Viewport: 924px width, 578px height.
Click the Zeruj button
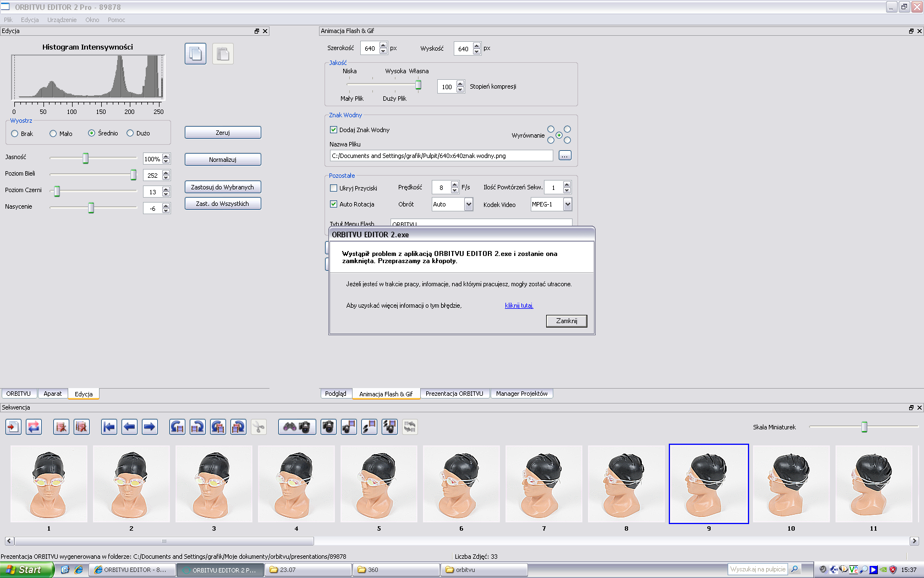coord(223,133)
